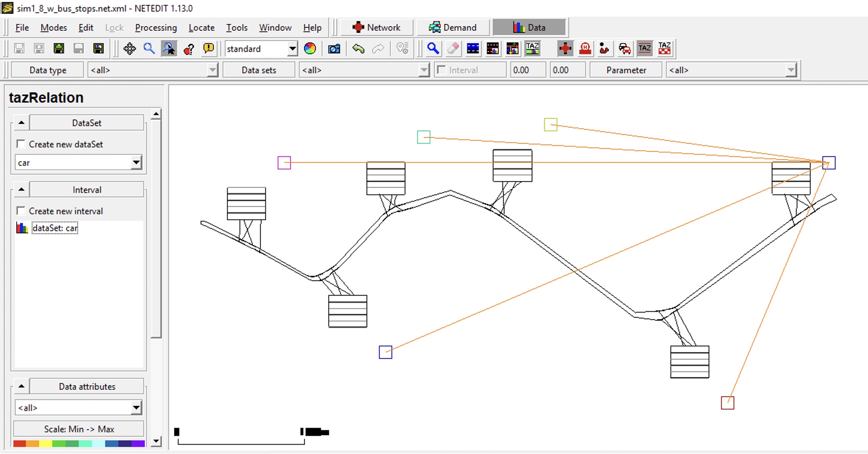Switch to the Demand supermode

453,28
